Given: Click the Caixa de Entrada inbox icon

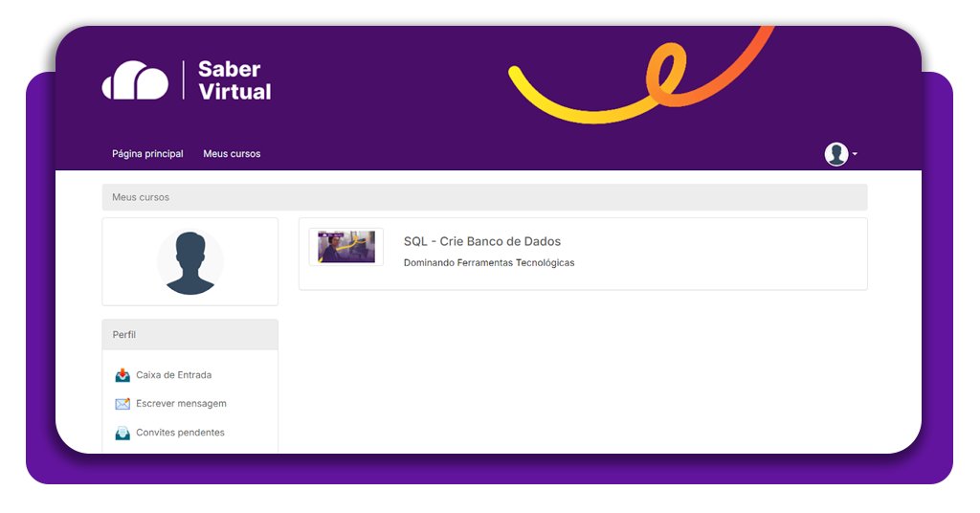Looking at the screenshot, I should click(122, 375).
